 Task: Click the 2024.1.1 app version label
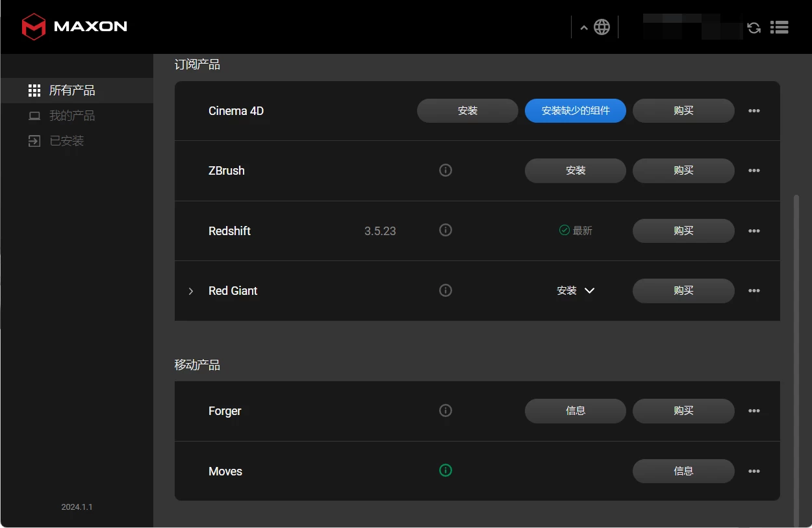click(x=77, y=507)
